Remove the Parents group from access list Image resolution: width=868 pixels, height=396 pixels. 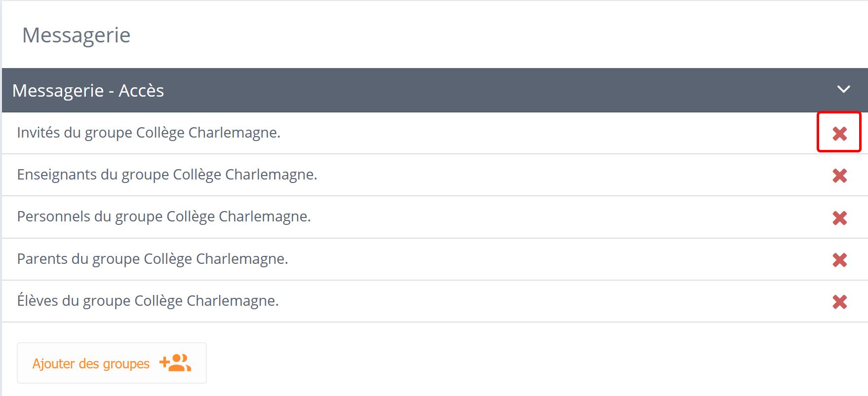(x=839, y=260)
